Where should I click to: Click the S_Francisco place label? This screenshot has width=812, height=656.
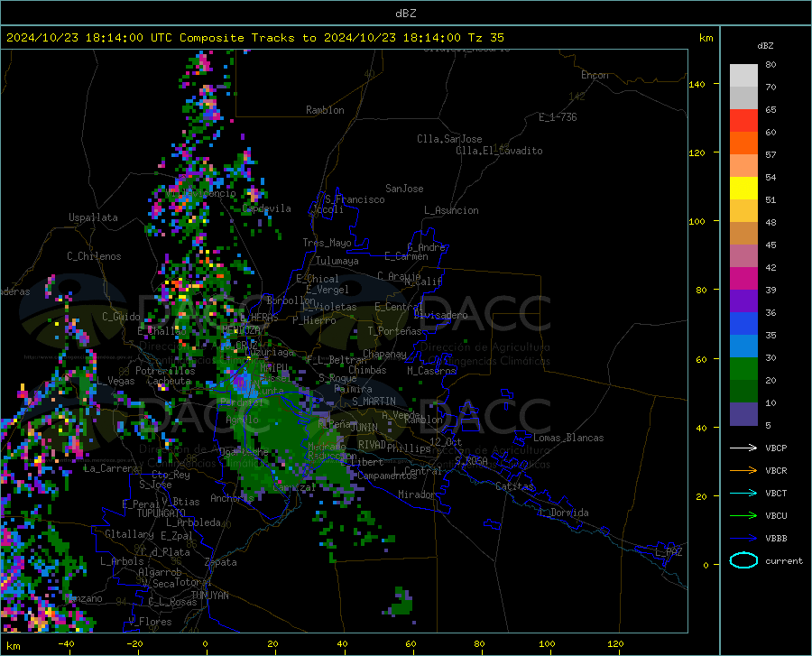pos(355,199)
